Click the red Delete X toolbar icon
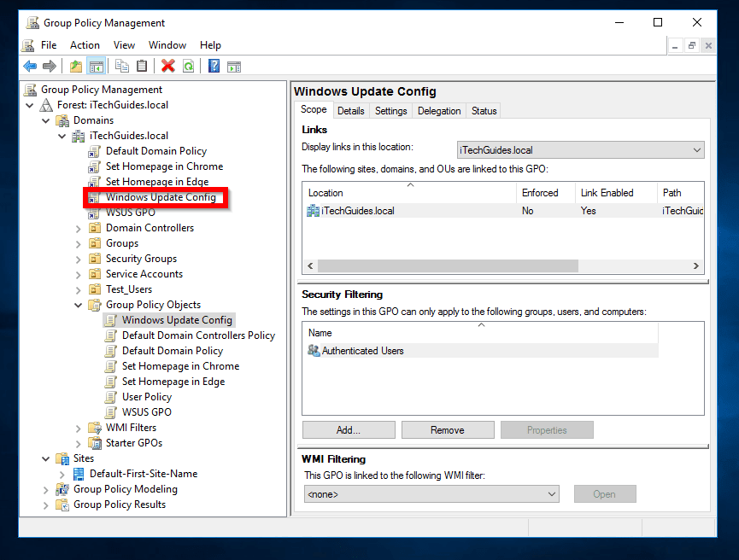739x560 pixels. (x=167, y=67)
